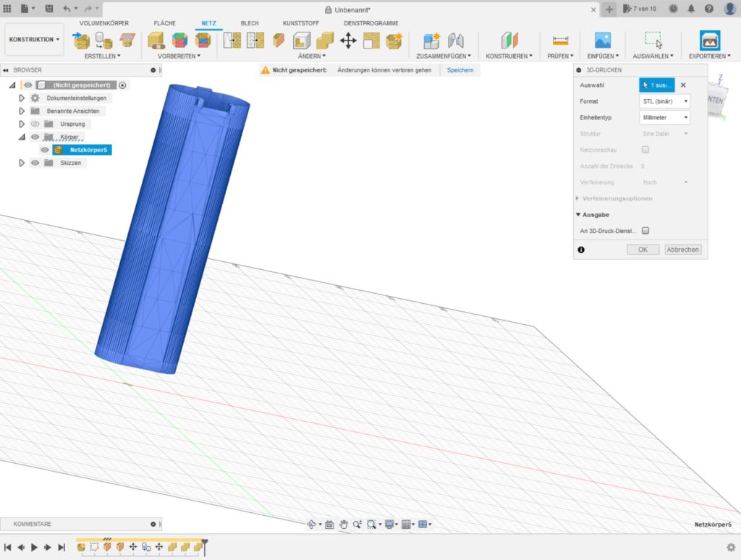Select the Pan hand tool in navigation bar
741x560 pixels.
click(344, 524)
